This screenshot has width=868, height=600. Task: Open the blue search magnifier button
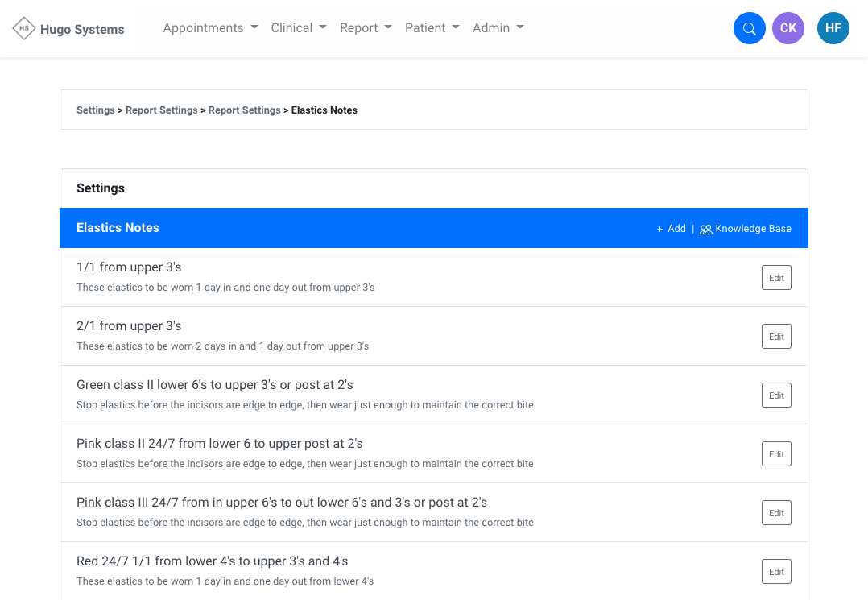(x=749, y=29)
